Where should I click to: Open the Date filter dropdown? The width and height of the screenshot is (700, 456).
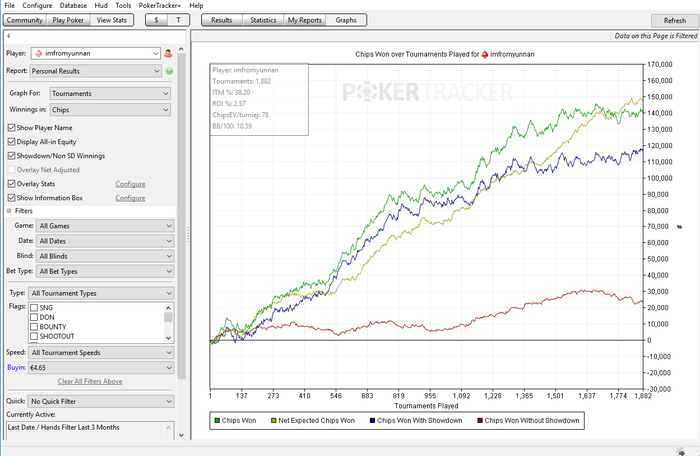(104, 241)
